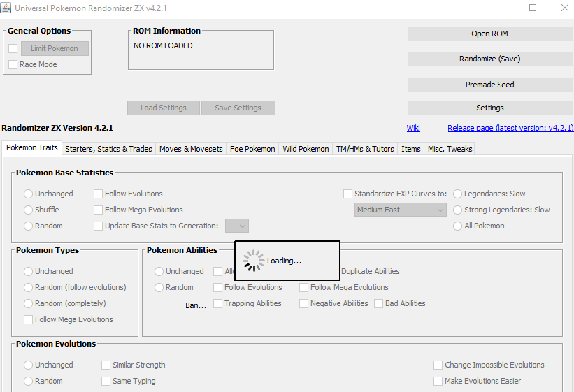
Task: Check Similar Strength evolutions option
Action: (106, 365)
